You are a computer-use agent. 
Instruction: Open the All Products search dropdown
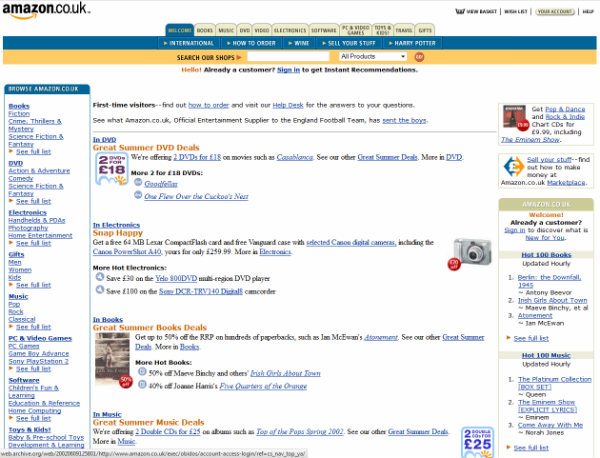tap(373, 56)
